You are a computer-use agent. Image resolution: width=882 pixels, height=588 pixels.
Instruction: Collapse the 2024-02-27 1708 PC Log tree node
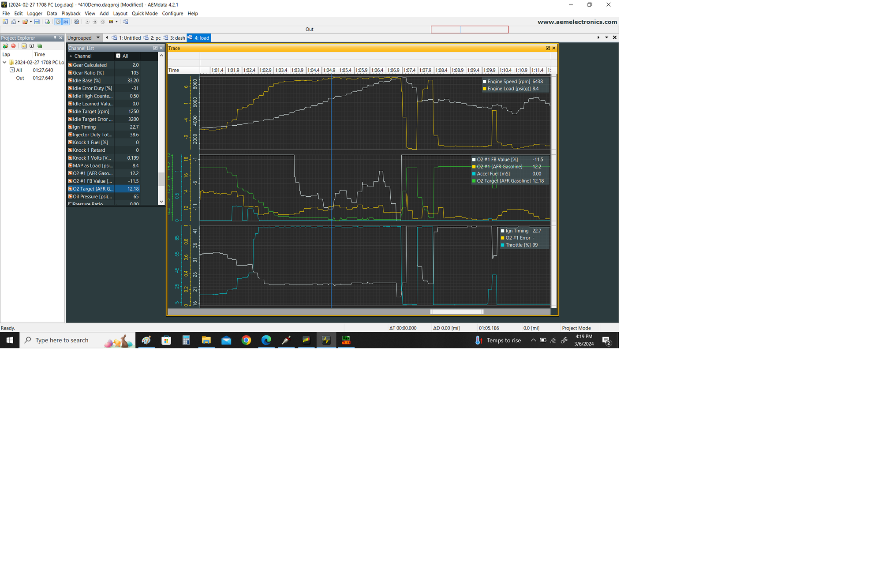pyautogui.click(x=4, y=62)
